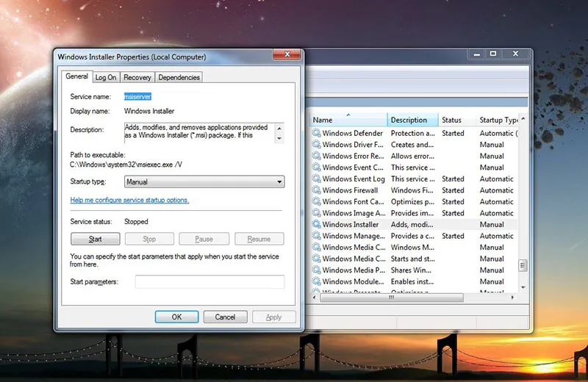Click the Start parameters text field
The width and height of the screenshot is (588, 382).
(209, 282)
